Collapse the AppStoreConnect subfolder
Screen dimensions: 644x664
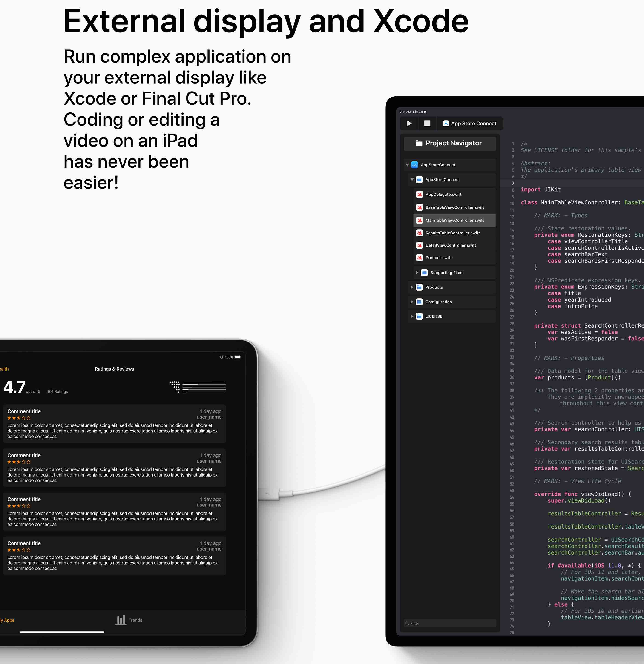point(412,180)
